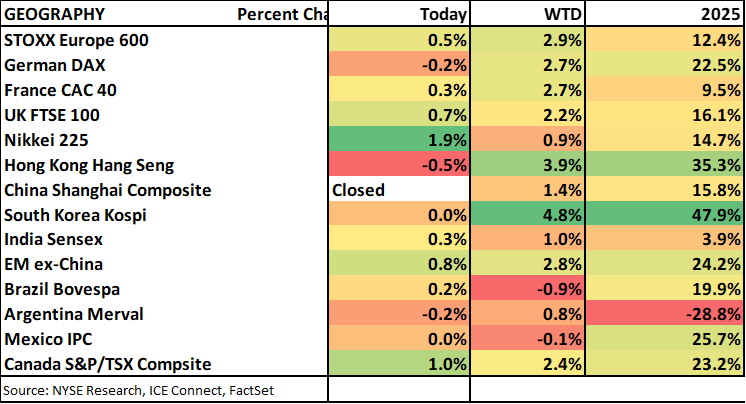The image size is (746, 404).
Task: Click the EM ex-China row label
Action: [x=53, y=265]
